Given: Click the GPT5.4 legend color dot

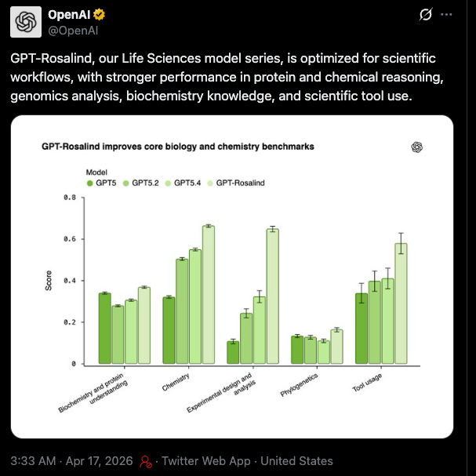Looking at the screenshot, I should [168, 183].
